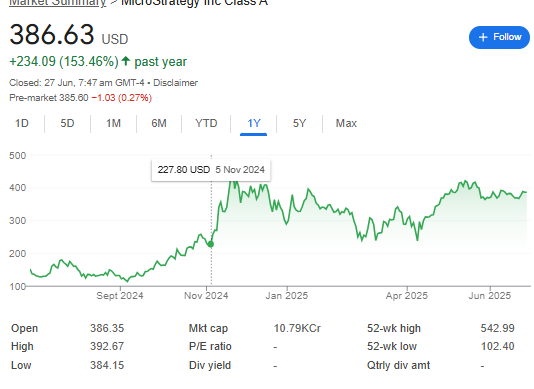Click the green up arrow icon

126,61
